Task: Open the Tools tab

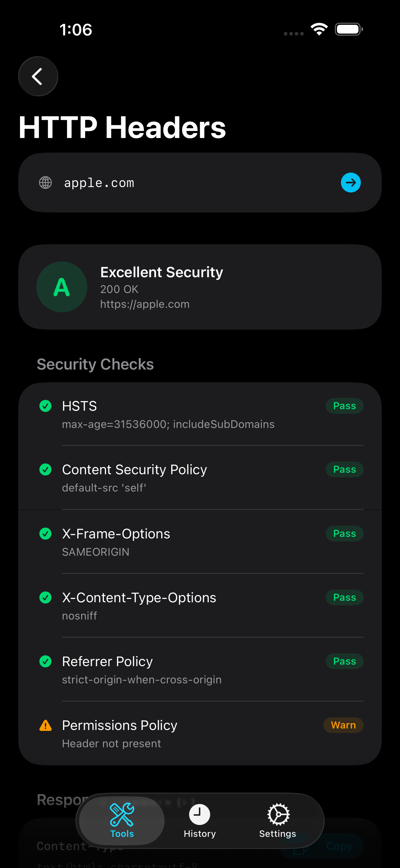Action: tap(122, 820)
